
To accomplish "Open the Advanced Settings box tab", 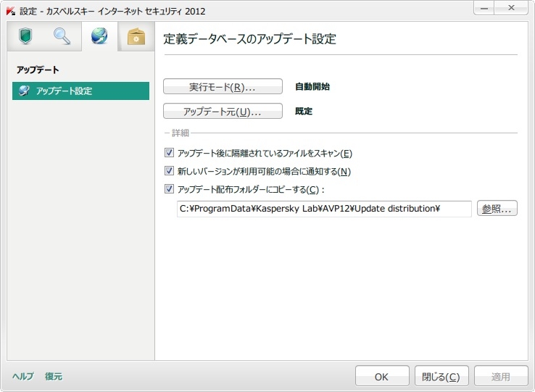I will 136,36.
